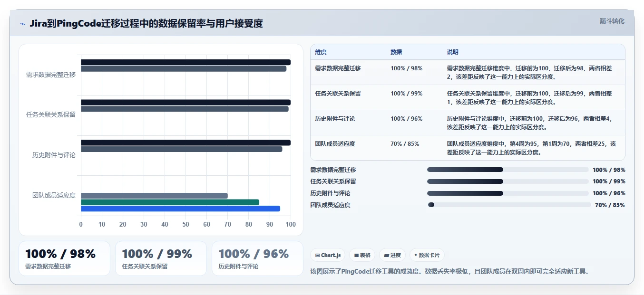Click the dark 100 bar for 需求数据完整迁移 in chart

[x=185, y=62]
